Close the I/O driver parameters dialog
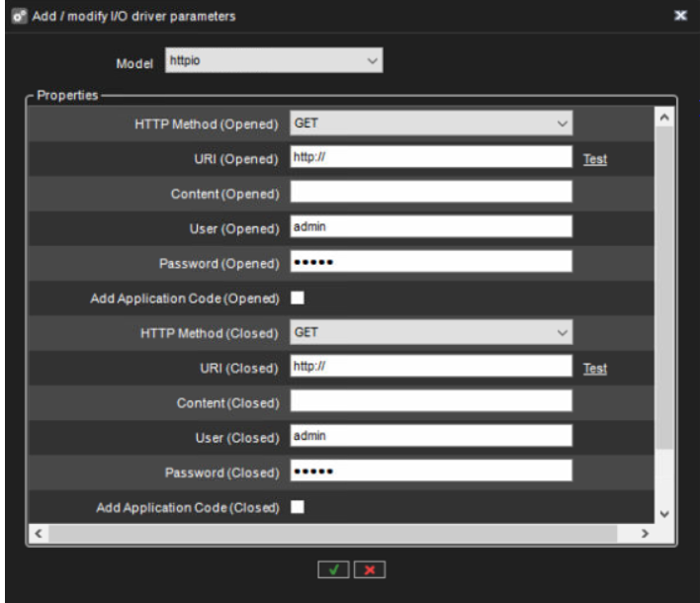 tap(680, 16)
